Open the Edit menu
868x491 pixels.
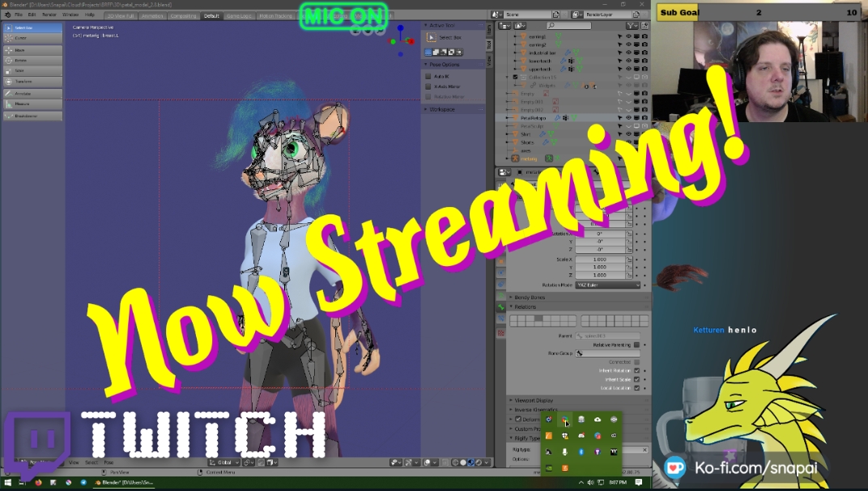[32, 15]
